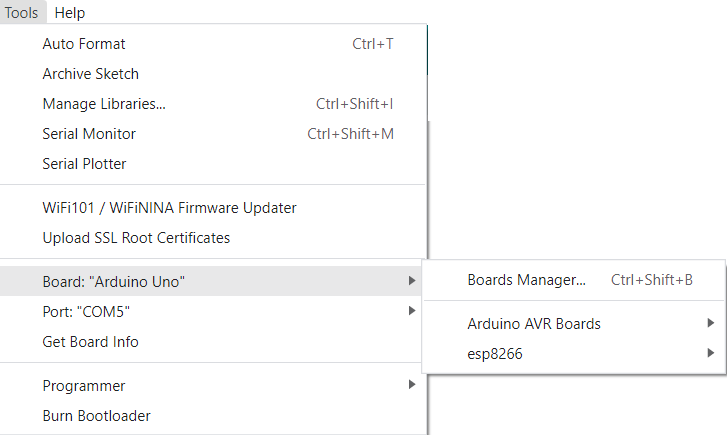Select Auto Format menu entry

pos(84,44)
